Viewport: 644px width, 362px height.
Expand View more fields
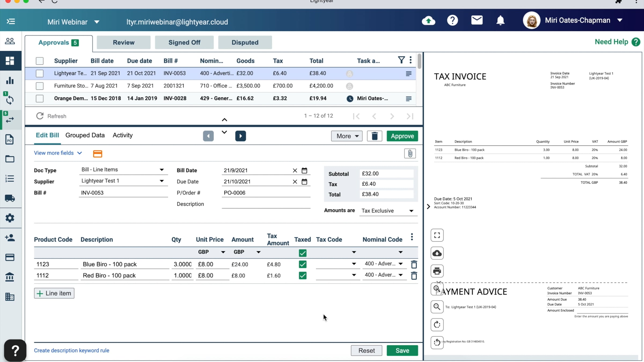coord(58,153)
